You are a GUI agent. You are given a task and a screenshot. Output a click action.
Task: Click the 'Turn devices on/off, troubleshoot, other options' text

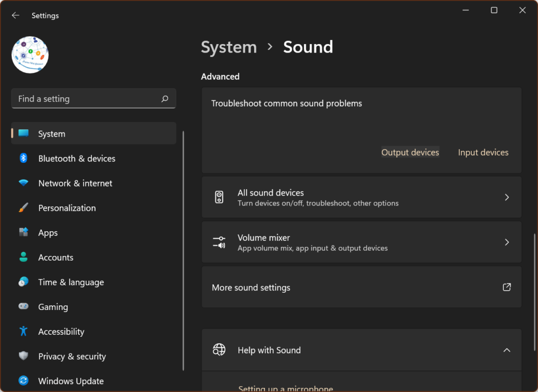pos(318,203)
